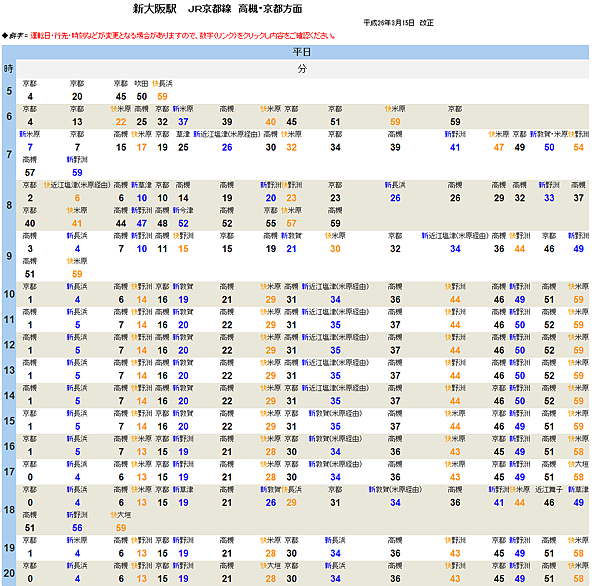The height and width of the screenshot is (586, 600).
Task: Click the 7:25 train to Kusatsu
Action: coord(183,147)
